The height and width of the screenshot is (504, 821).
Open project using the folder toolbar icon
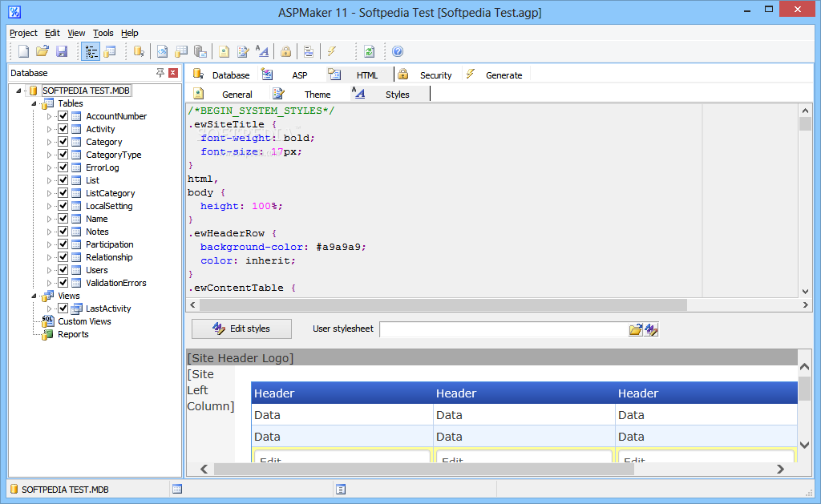pos(42,51)
